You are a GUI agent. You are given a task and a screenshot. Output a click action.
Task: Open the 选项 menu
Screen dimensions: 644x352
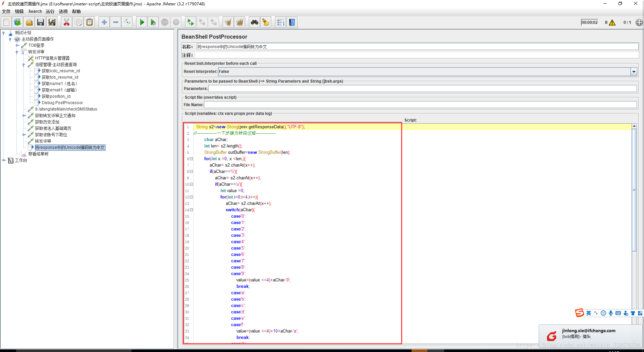point(63,11)
